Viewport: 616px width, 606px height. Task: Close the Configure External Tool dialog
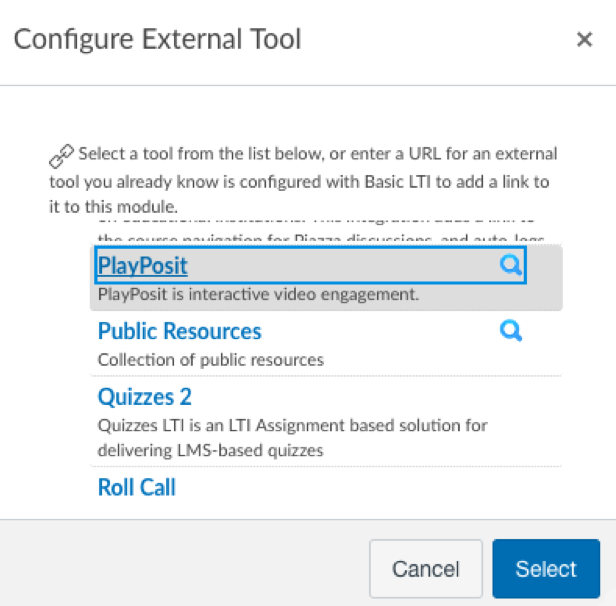click(584, 39)
